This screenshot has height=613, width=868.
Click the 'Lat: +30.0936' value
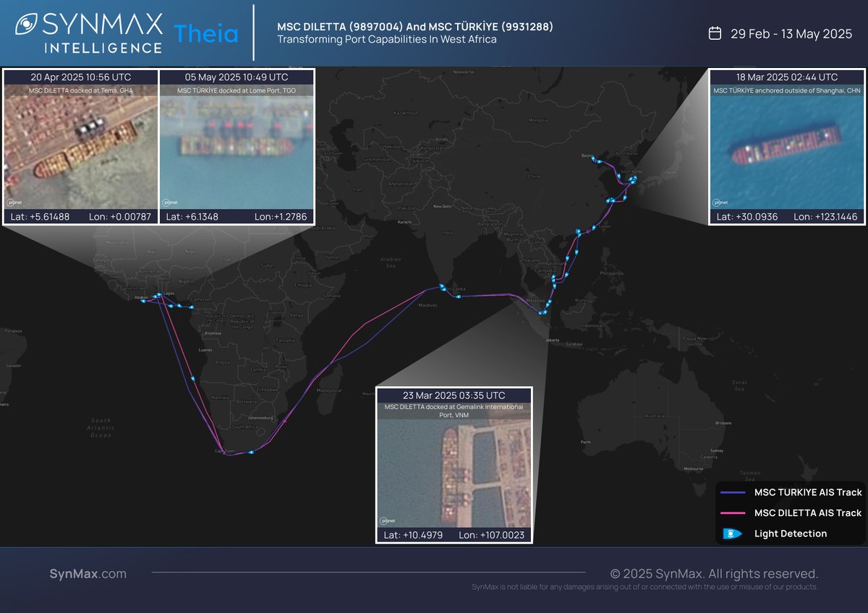pyautogui.click(x=746, y=216)
